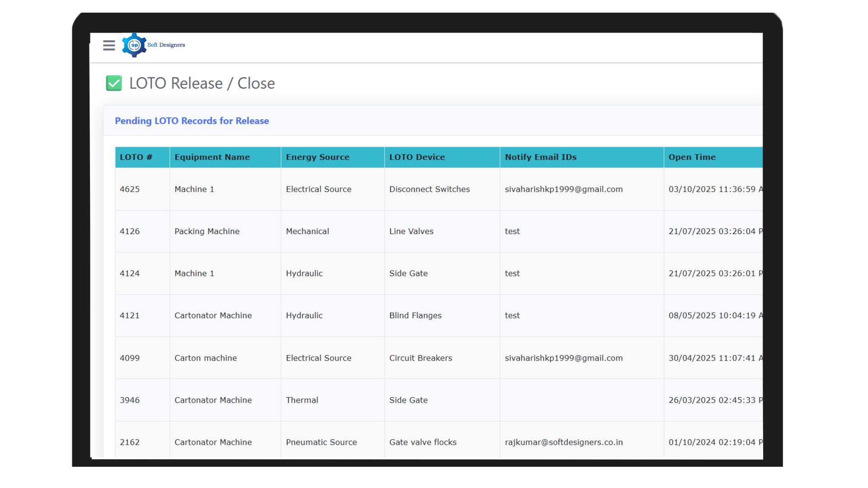Click the Cartonator Machine record 2162
The width and height of the screenshot is (868, 488).
(x=212, y=442)
